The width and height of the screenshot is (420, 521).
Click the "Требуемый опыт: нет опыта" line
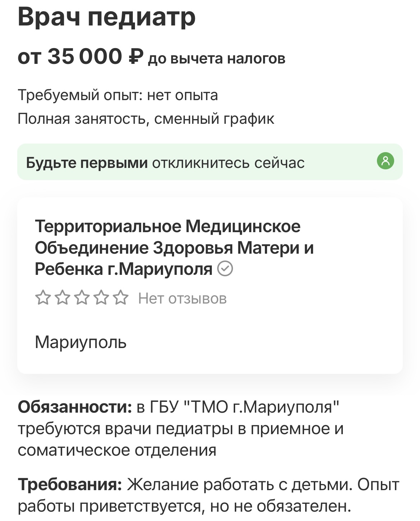pyautogui.click(x=118, y=95)
